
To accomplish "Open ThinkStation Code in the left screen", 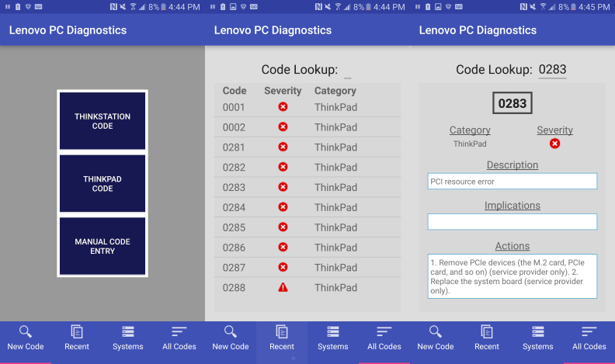I will tap(102, 121).
